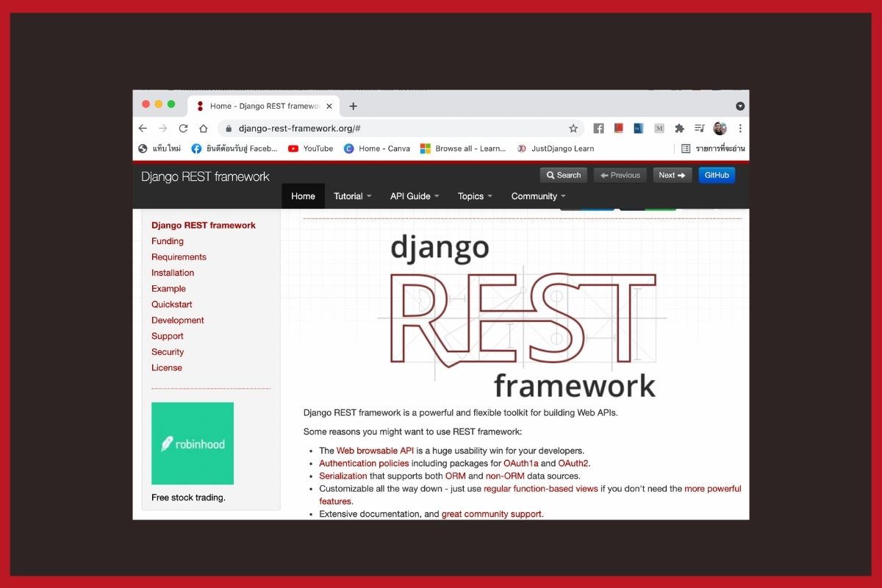Image resolution: width=882 pixels, height=588 pixels.
Task: Expand the API Guide dropdown menu
Action: coord(415,196)
